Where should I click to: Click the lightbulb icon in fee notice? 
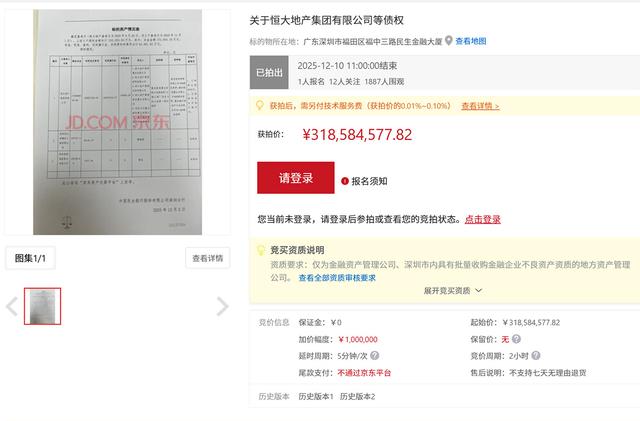click(x=260, y=105)
